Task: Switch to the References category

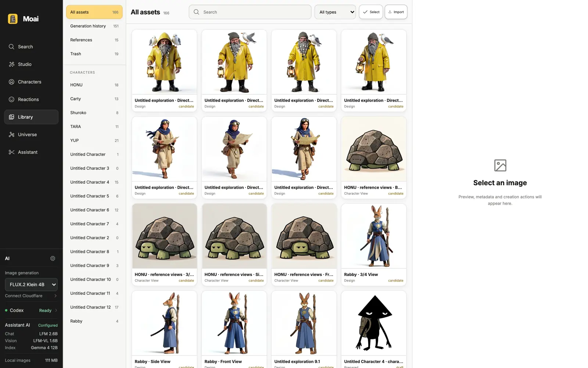Action: 94,40
